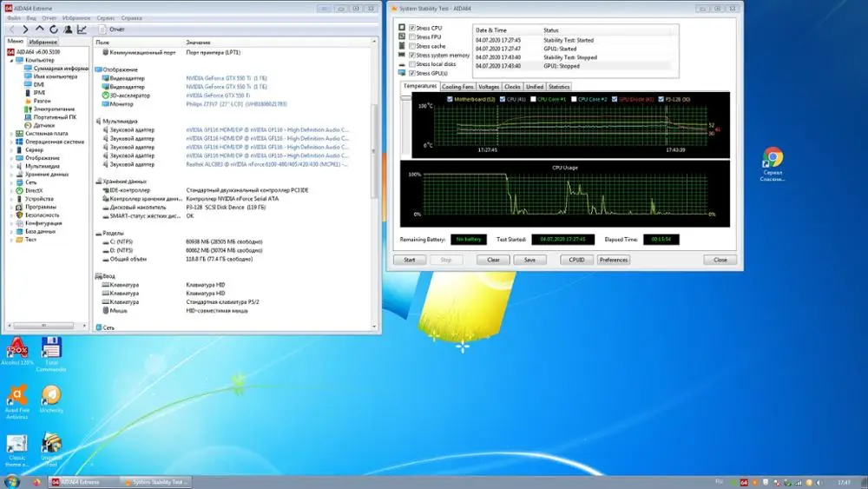The image size is (868, 489).
Task: Refresh the AIDA64 page
Action: pyautogui.click(x=54, y=30)
